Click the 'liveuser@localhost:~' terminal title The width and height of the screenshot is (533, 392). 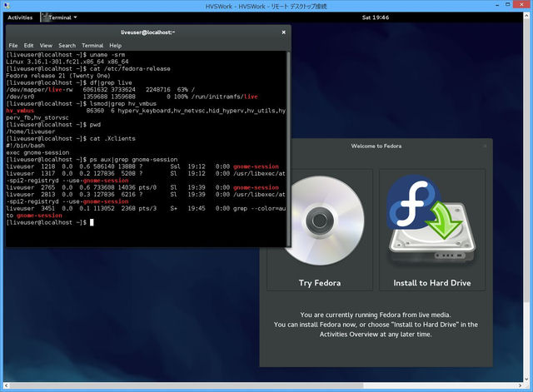147,32
